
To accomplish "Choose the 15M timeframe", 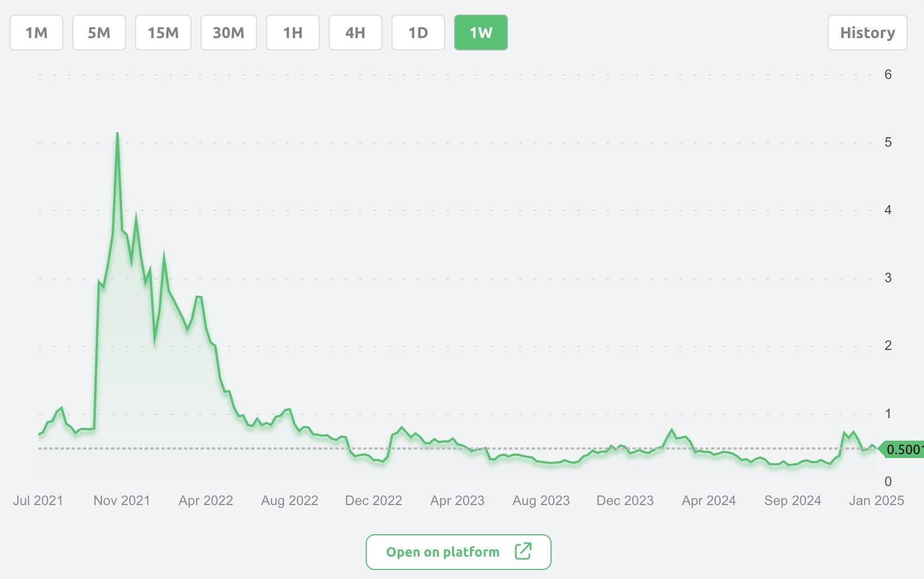I will coord(163,32).
